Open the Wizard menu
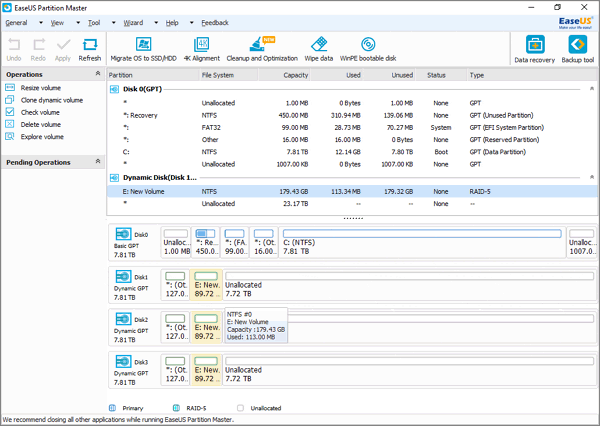 133,23
